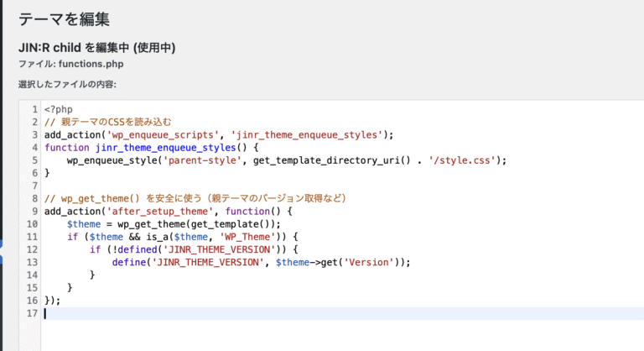Image resolution: width=644 pixels, height=351 pixels.
Task: Click line number 1 in gutter
Action: click(x=35, y=109)
